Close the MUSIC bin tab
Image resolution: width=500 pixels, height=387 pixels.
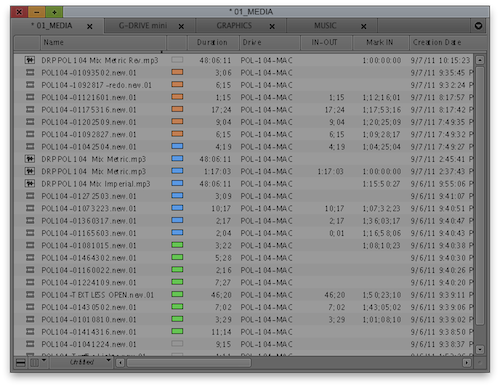(364, 26)
